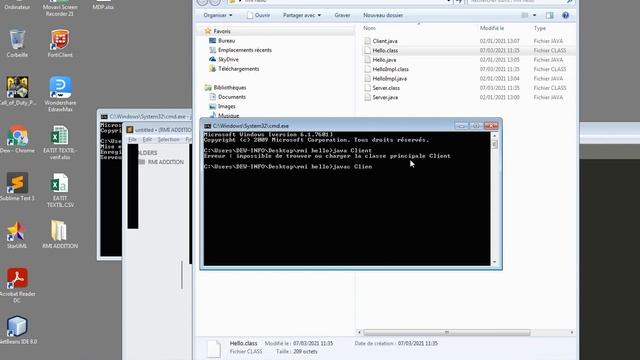This screenshot has height=360, width=640.
Task: Open the Sublime Text 3 desktop shortcut
Action: point(17,187)
